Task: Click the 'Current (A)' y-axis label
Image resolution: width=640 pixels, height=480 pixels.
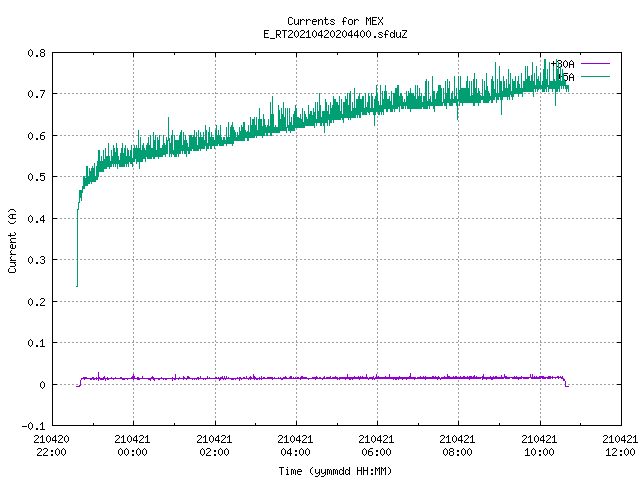Action: 12,240
